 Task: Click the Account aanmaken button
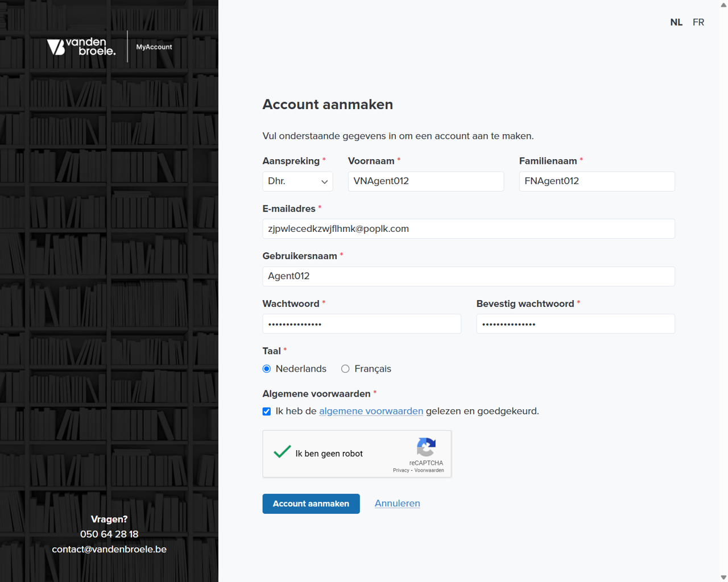[311, 504]
